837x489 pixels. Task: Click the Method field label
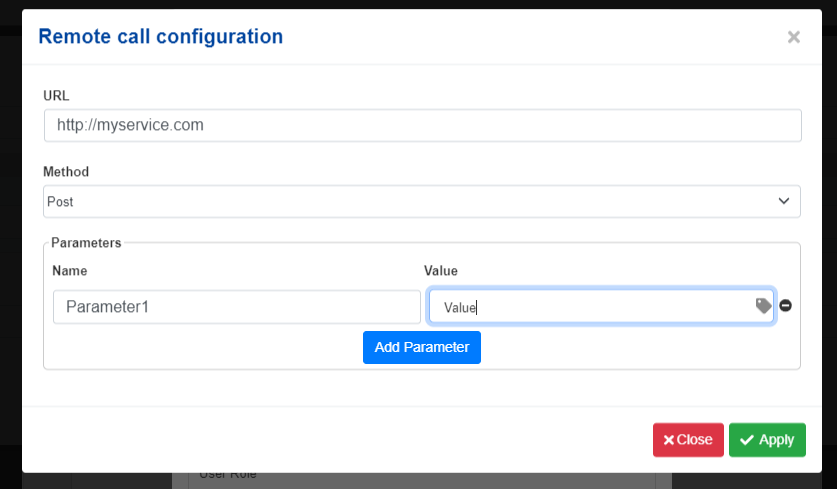(66, 172)
